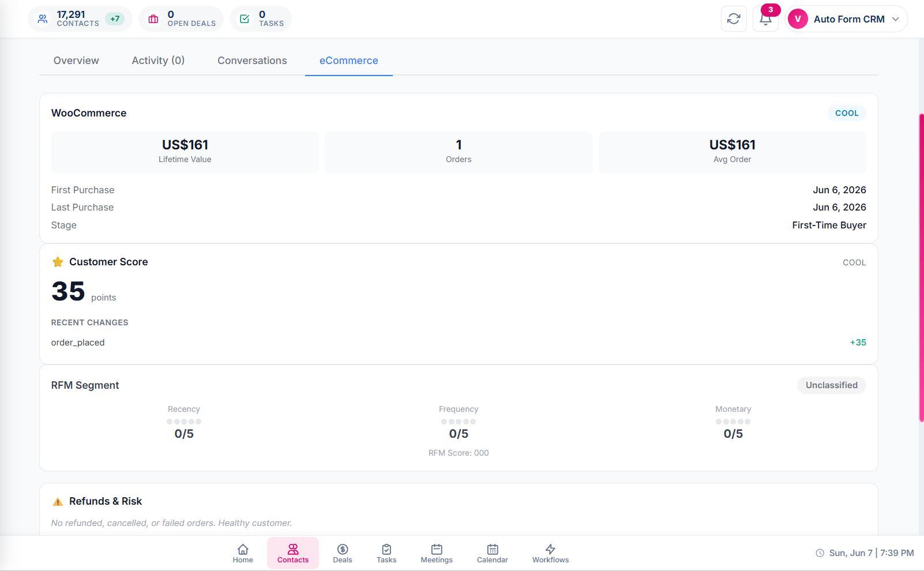Open the Activity (0) tab
Screen dimensions: 924x571
pos(158,61)
